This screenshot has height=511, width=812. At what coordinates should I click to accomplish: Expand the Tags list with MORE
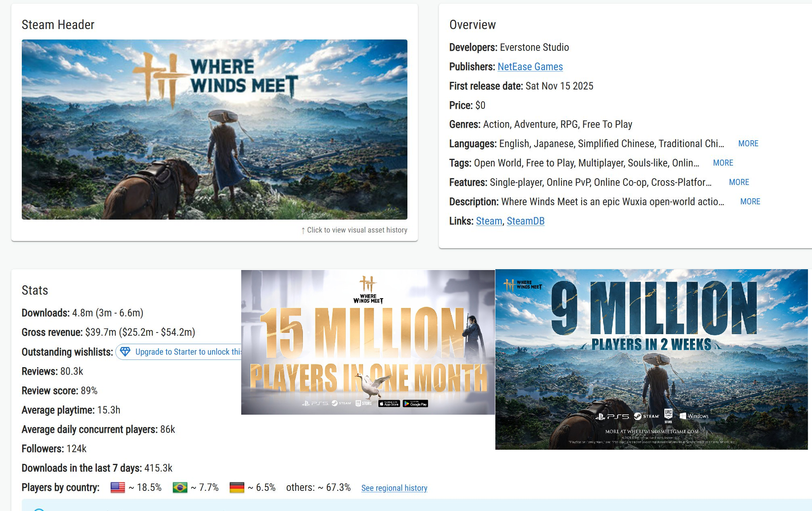(723, 163)
